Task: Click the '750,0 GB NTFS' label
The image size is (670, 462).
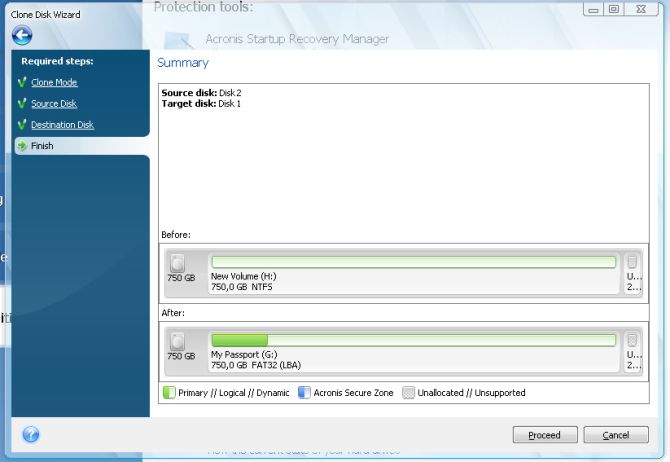Action: pos(241,287)
